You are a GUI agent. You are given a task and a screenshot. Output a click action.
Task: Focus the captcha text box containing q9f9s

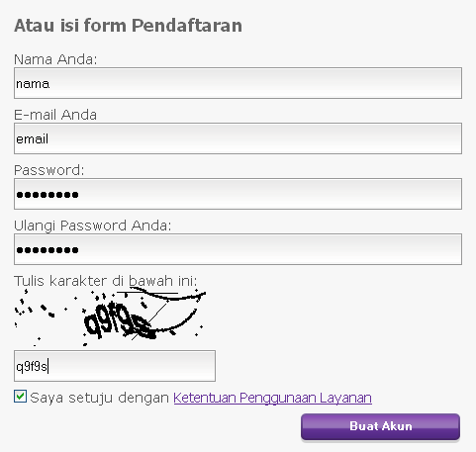(x=115, y=366)
